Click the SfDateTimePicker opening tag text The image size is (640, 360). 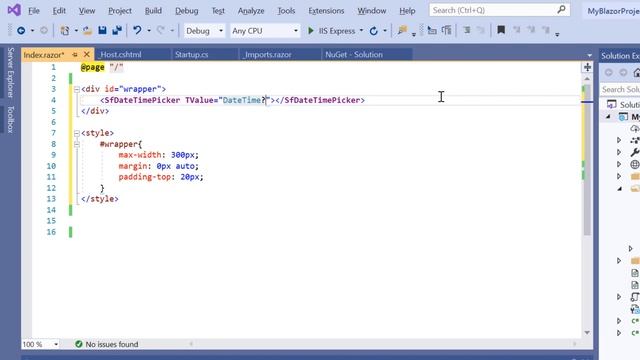(x=142, y=100)
